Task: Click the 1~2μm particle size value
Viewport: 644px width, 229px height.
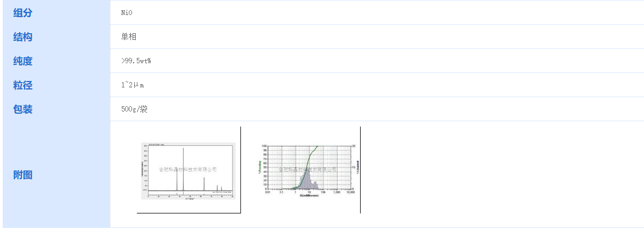Action: (x=133, y=85)
